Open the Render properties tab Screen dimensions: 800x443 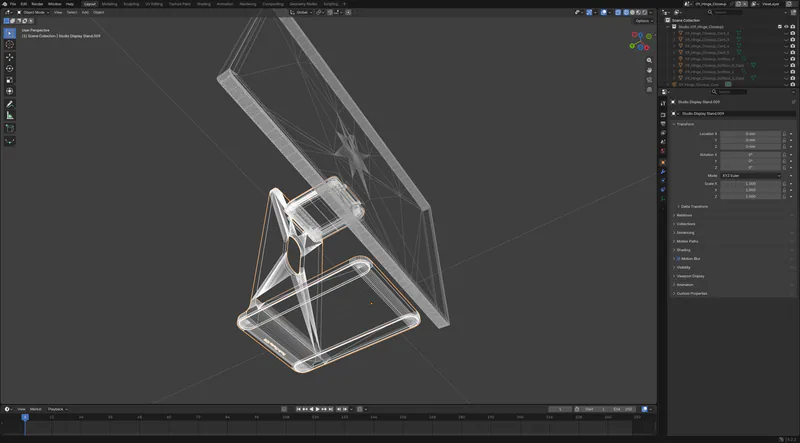[x=663, y=115]
